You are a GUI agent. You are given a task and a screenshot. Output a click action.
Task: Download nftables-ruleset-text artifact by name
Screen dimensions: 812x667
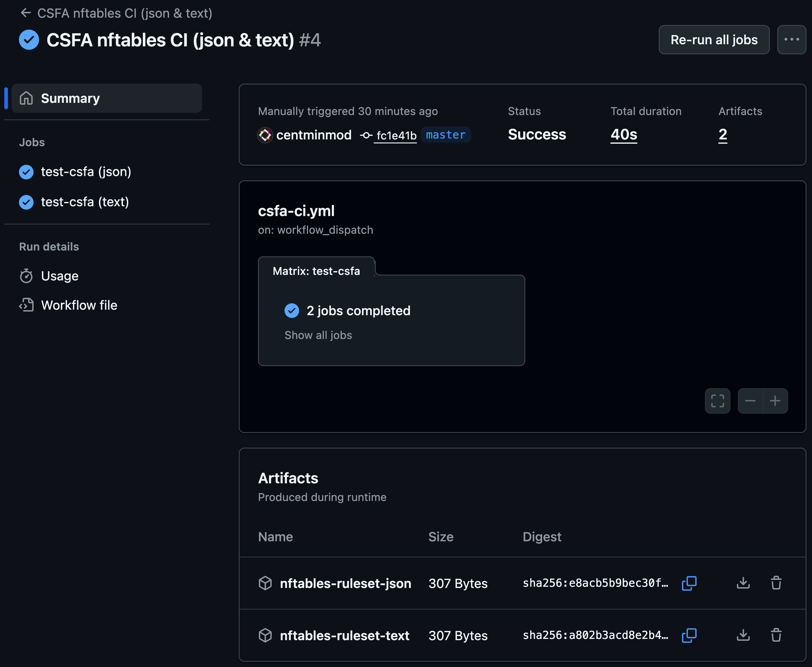344,636
